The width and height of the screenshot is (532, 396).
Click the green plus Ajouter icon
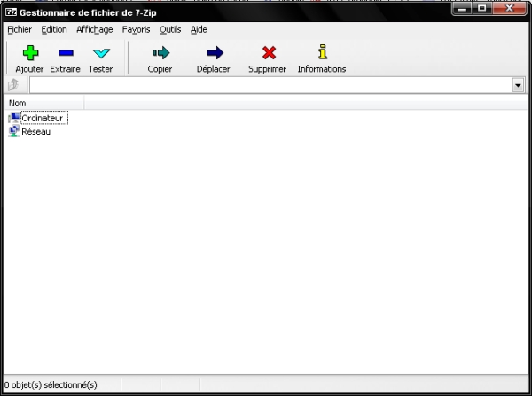pos(29,54)
